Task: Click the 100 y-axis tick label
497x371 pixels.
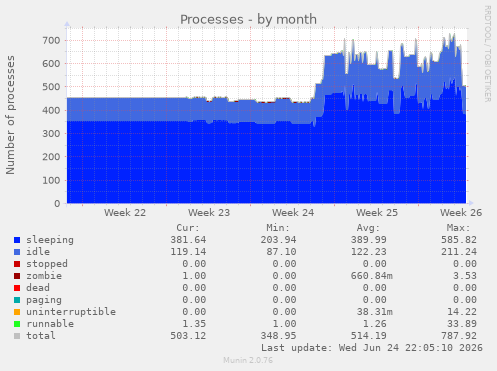Action: [x=51, y=180]
